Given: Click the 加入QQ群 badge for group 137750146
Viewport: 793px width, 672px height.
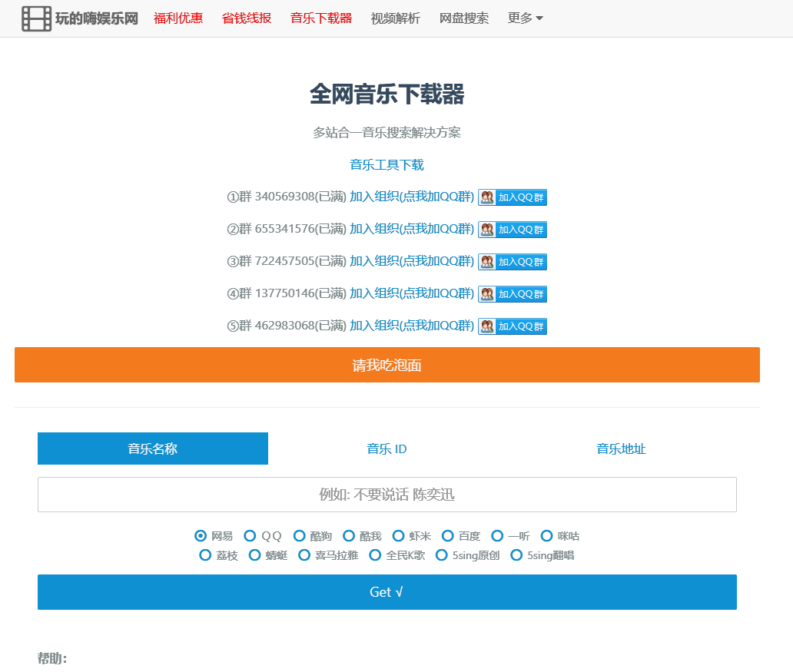Looking at the screenshot, I should coord(513,294).
